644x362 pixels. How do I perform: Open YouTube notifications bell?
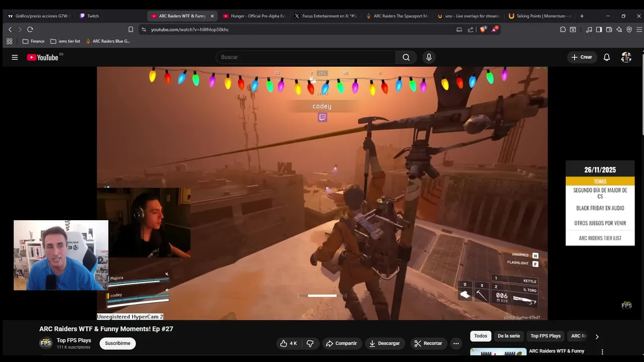coord(607,57)
